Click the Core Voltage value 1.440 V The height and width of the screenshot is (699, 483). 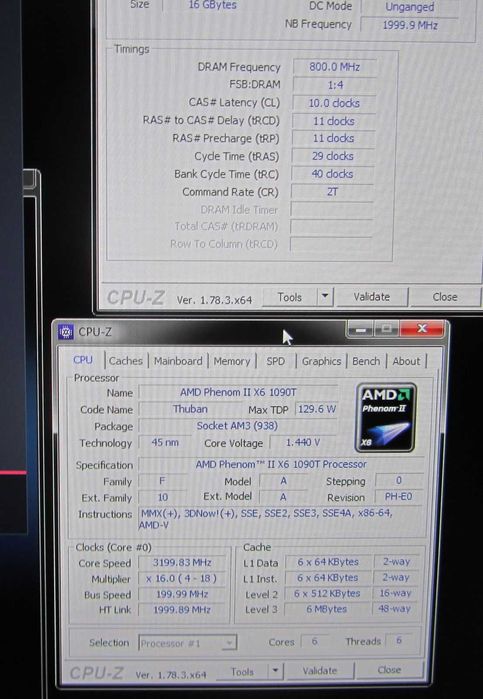coord(303,442)
